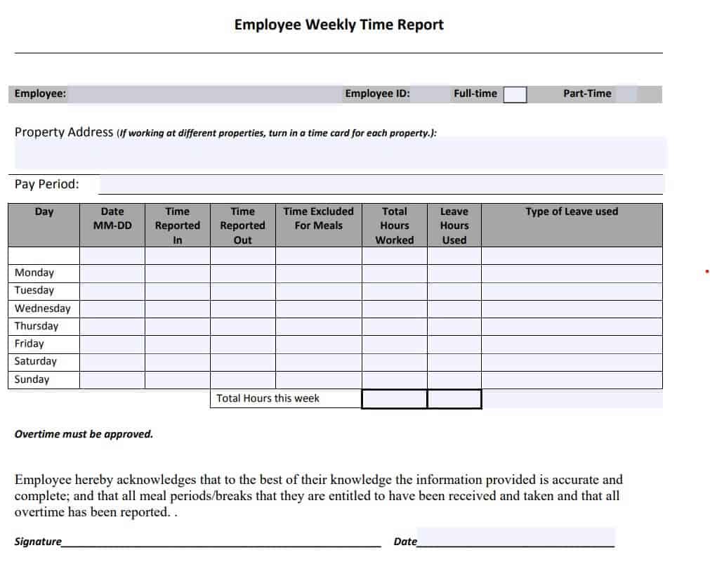Click Monday's Time Excluded For Meals cell

tap(319, 273)
